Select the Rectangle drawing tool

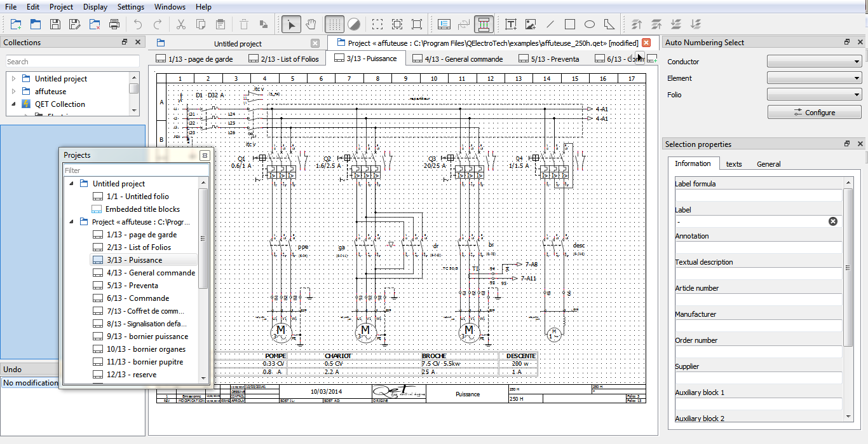tap(570, 25)
